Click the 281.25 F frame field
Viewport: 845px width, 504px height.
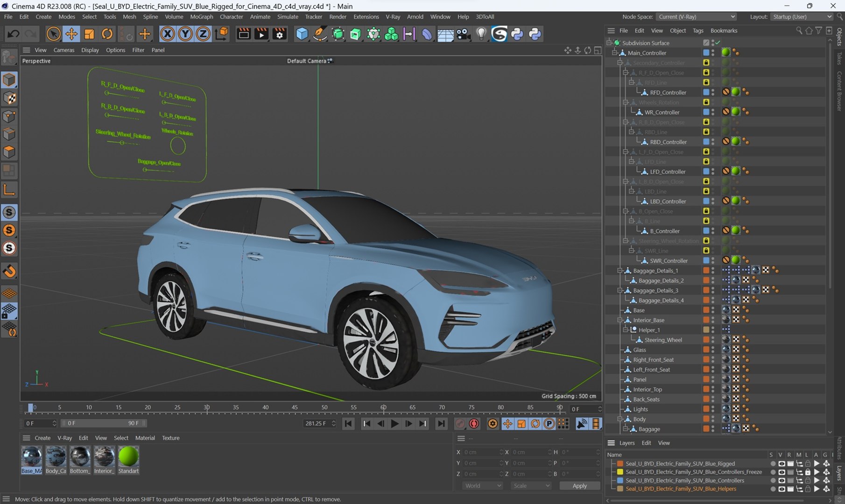coord(319,423)
